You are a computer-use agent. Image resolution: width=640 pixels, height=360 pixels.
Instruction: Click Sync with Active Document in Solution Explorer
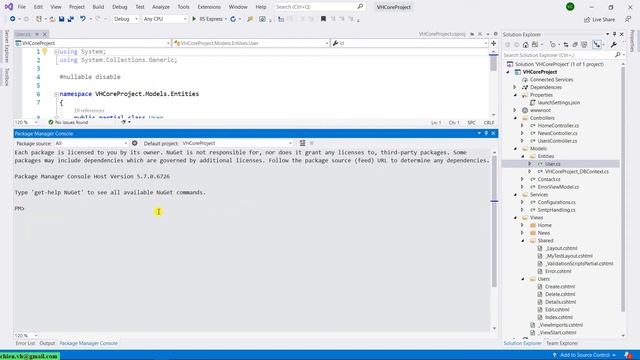point(566,44)
